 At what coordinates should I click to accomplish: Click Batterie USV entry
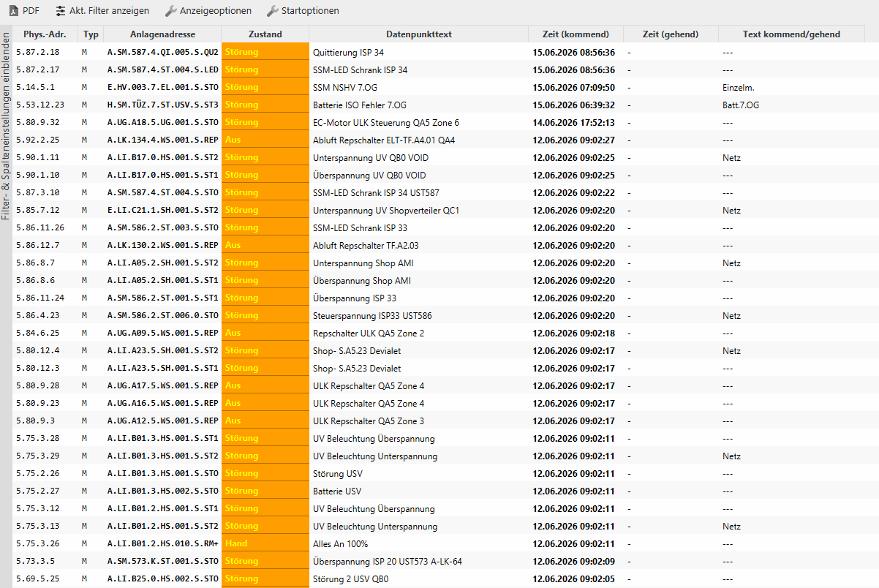point(337,491)
